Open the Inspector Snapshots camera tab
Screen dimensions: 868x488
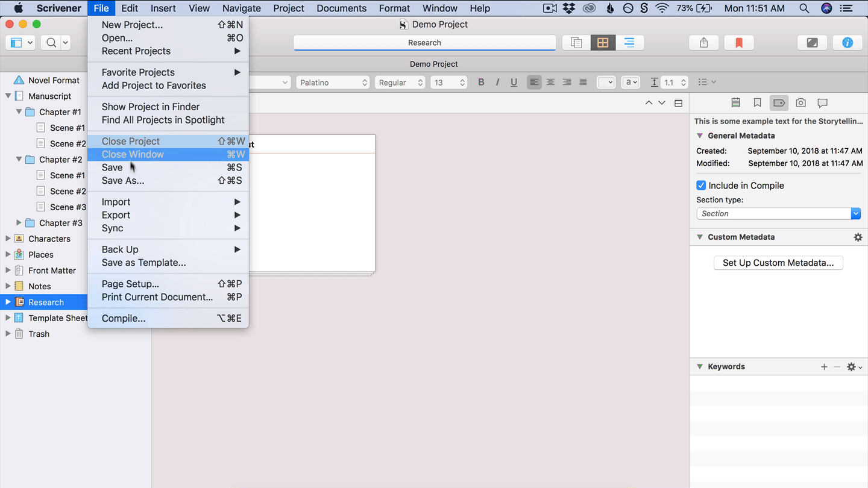[800, 103]
